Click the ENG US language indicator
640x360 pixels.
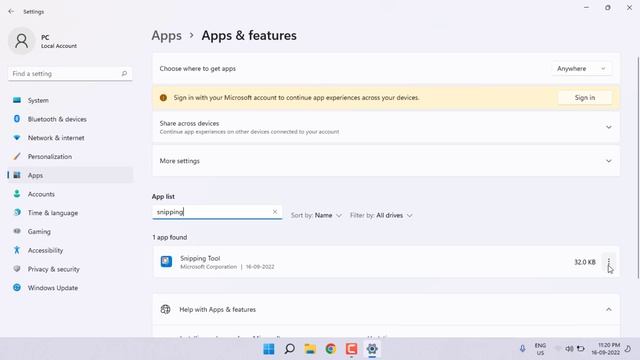540,349
